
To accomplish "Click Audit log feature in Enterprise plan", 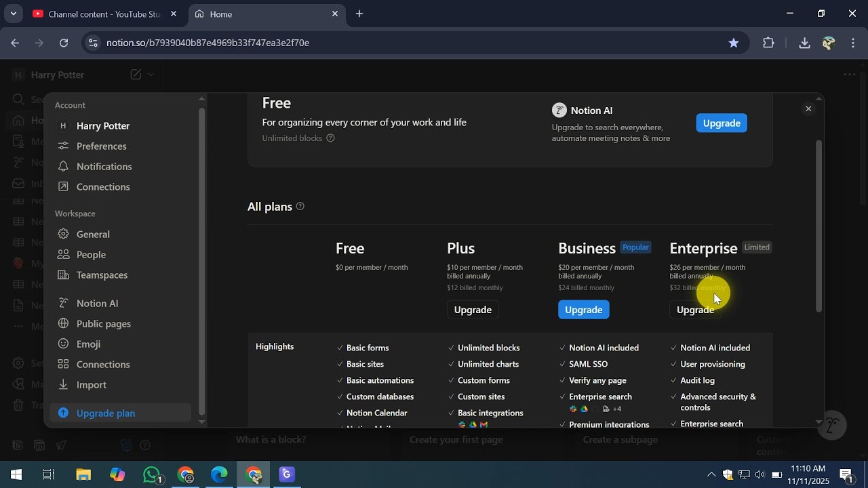I will tap(697, 381).
